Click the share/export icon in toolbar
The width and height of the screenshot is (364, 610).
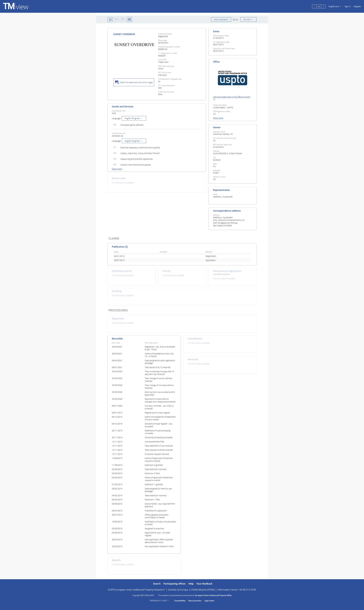[110, 19]
